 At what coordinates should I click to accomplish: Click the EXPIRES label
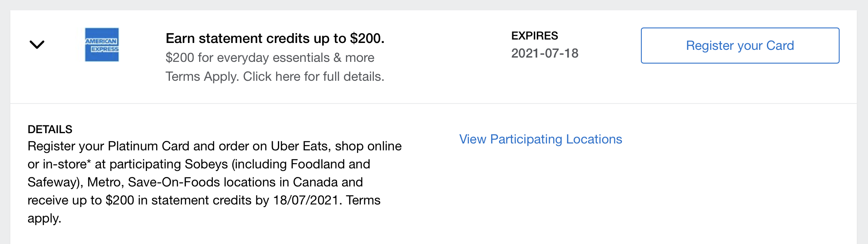click(x=534, y=36)
